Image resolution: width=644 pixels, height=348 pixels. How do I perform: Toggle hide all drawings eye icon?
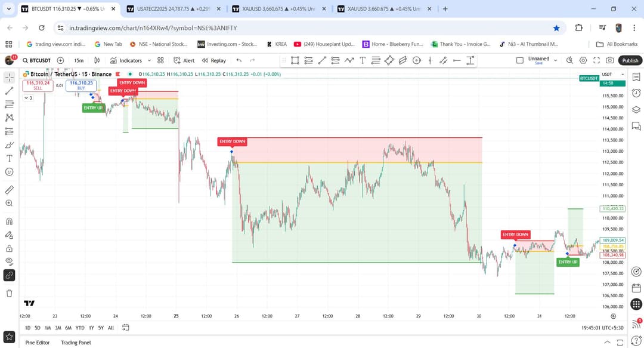(9, 261)
